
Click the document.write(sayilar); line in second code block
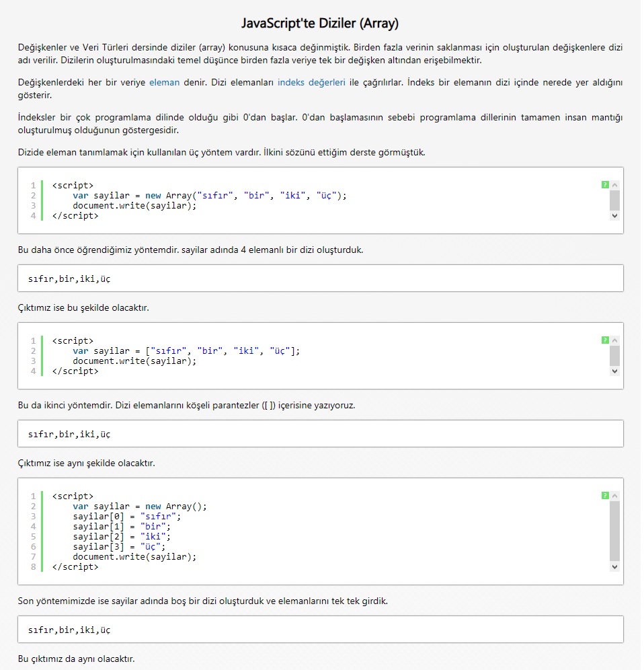point(134,361)
